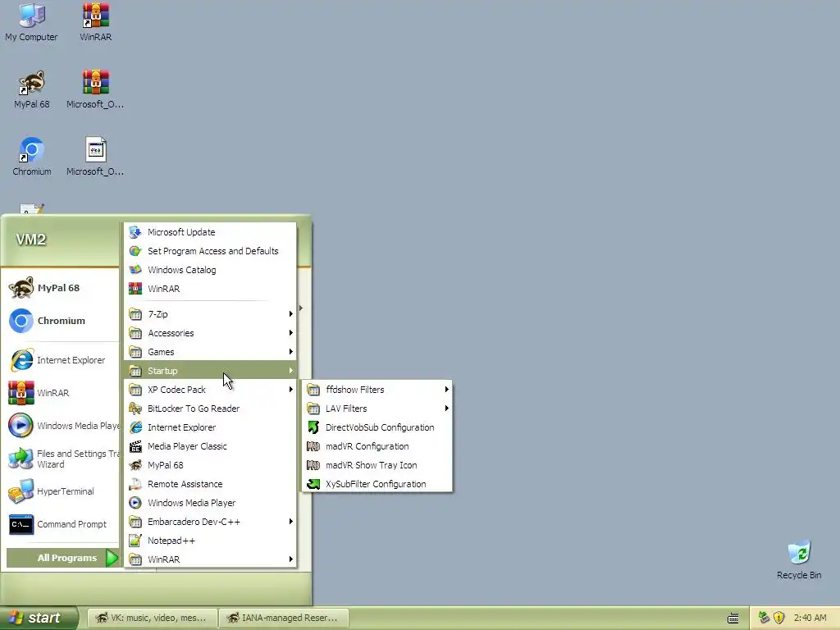Expand LAV Filters submenu
The width and height of the screenshot is (840, 630).
[377, 409]
